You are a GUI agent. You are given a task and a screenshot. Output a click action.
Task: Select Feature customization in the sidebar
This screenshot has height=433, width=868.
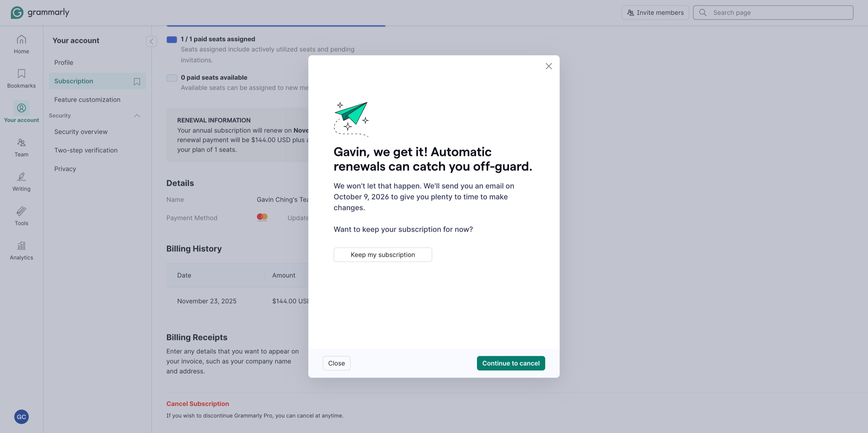[87, 99]
